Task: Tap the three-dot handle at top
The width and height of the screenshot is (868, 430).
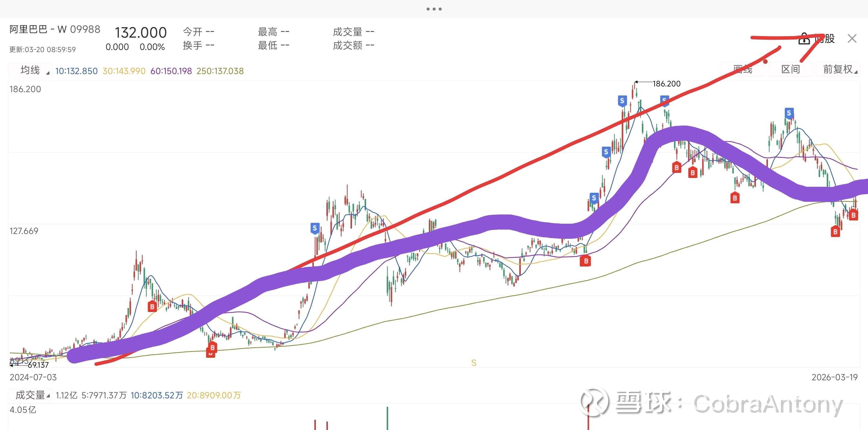Action: (434, 9)
